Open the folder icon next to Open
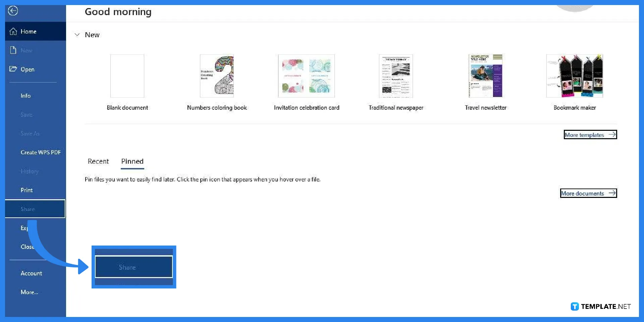Viewport: 644px width, 322px height. 13,69
